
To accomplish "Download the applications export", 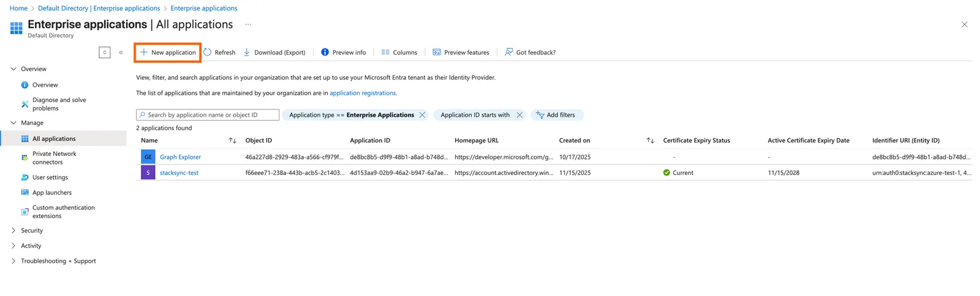I will click(x=274, y=53).
